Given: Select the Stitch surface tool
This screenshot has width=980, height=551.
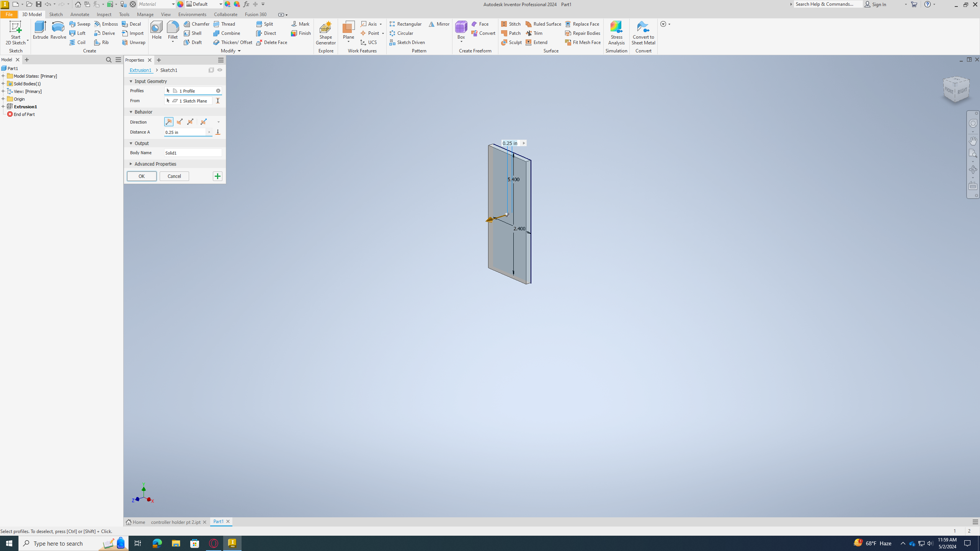Looking at the screenshot, I should (511, 24).
